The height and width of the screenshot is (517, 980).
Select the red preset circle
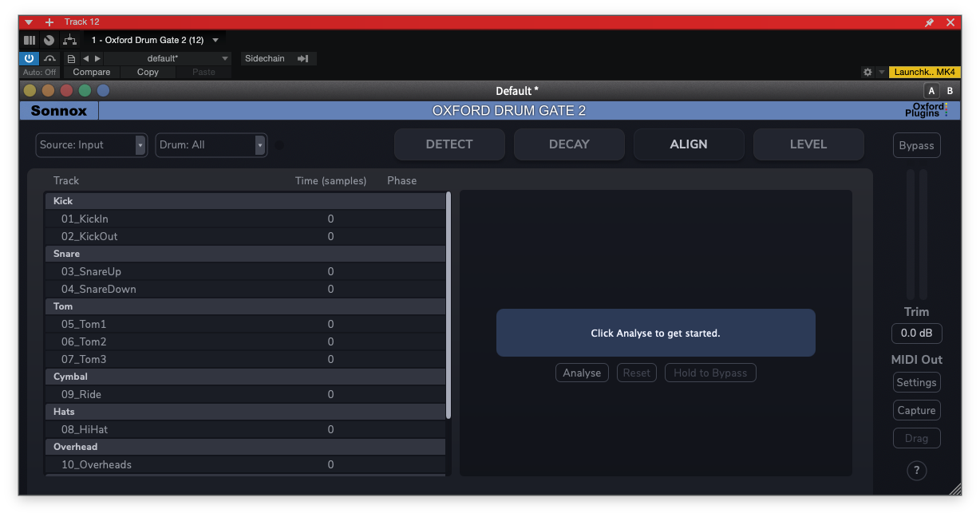pyautogui.click(x=67, y=90)
